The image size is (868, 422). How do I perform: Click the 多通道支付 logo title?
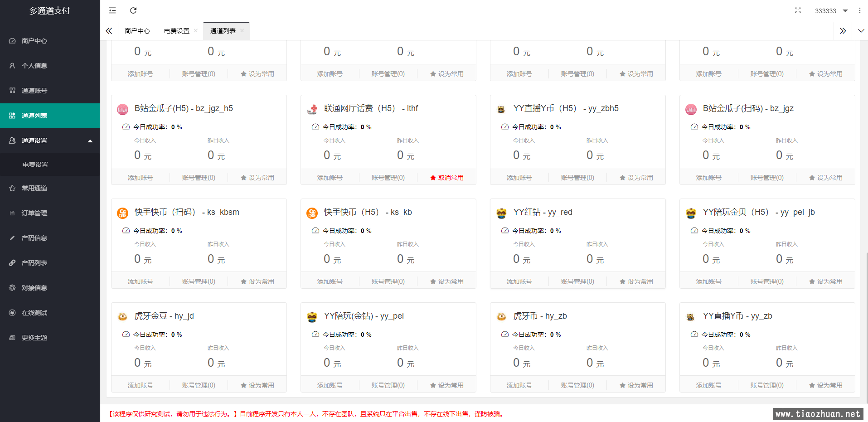[50, 10]
